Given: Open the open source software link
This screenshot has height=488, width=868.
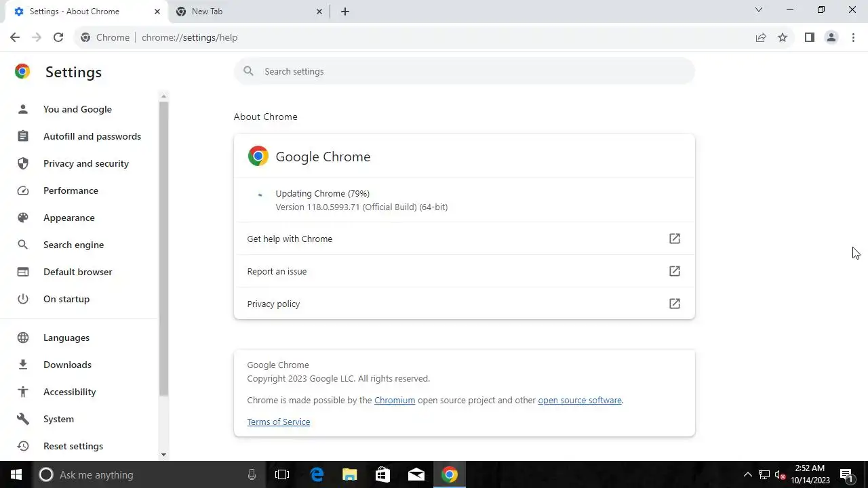Looking at the screenshot, I should tap(580, 400).
